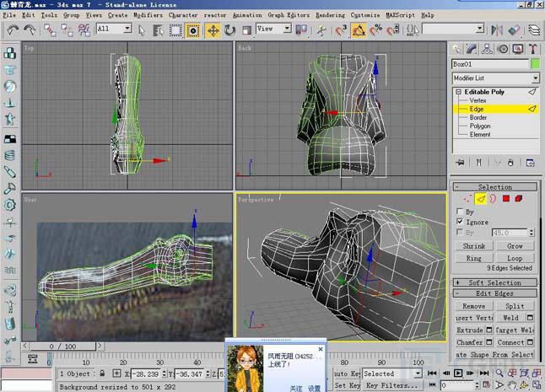The image size is (545, 392).
Task: Open the Motion command panel tab
Action: click(x=503, y=49)
